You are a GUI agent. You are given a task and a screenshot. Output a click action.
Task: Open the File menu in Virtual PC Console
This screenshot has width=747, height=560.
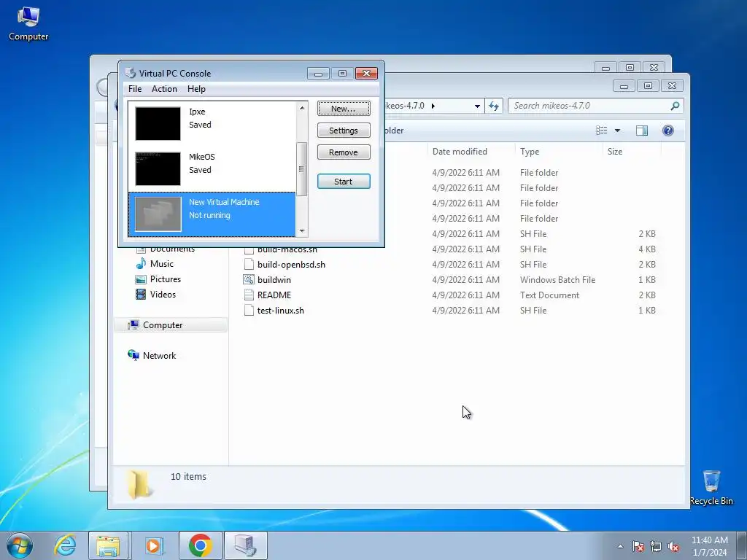135,89
